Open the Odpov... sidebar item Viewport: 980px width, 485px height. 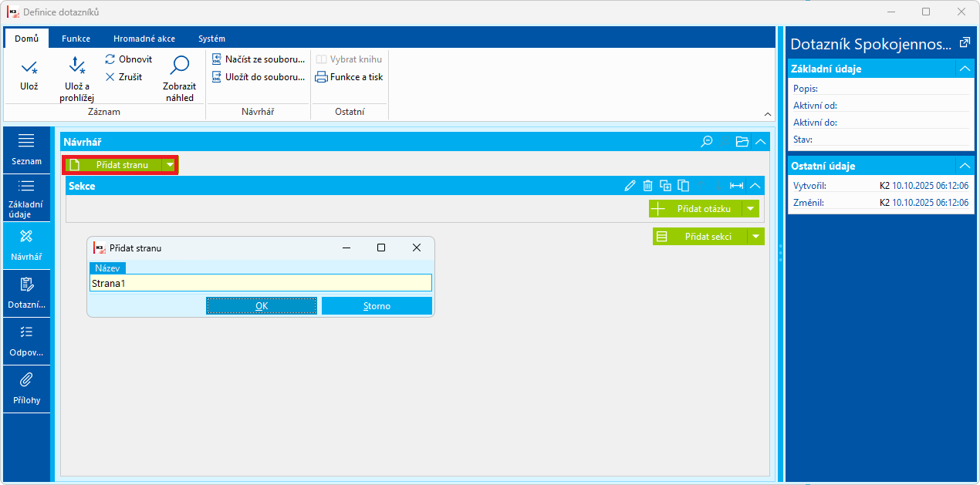point(27,341)
